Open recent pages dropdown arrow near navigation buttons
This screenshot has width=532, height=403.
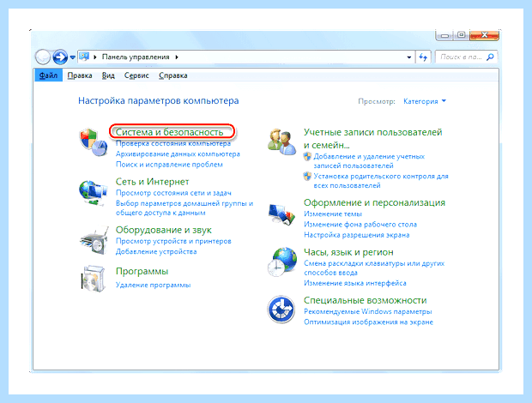click(73, 57)
